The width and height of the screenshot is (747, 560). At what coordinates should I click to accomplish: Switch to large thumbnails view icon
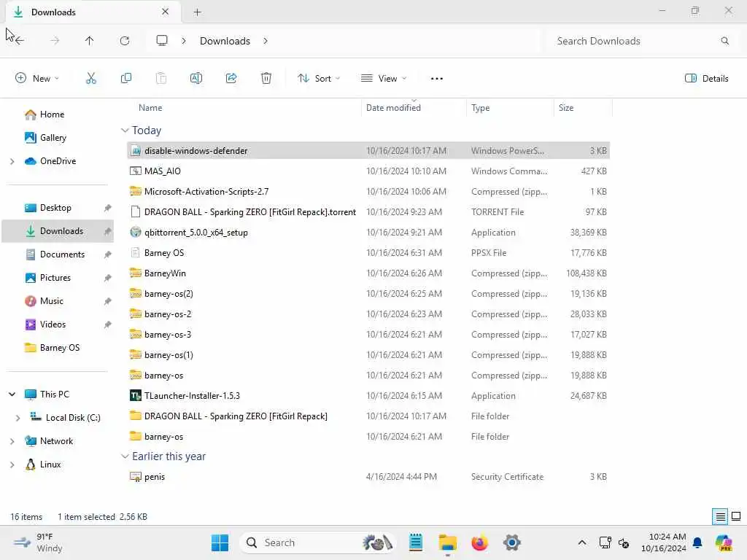[736, 516]
